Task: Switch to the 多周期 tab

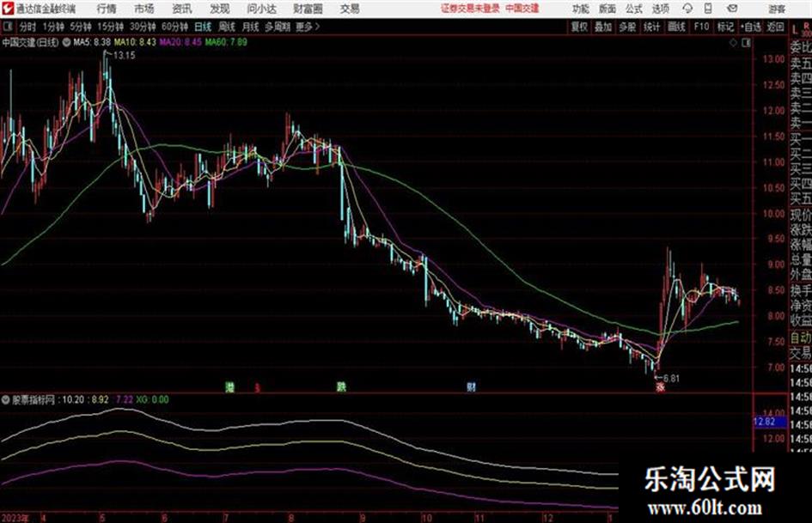Action: [278, 27]
